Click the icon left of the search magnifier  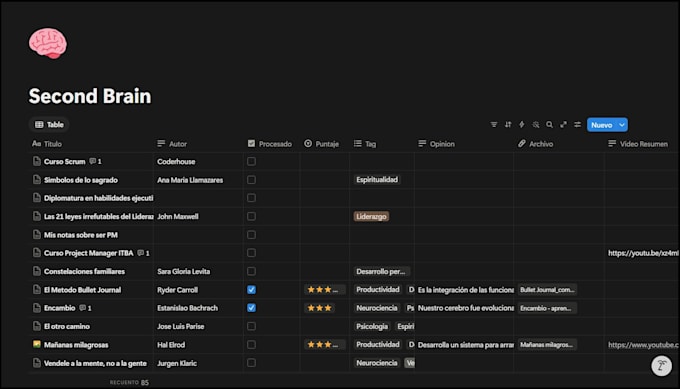(536, 125)
